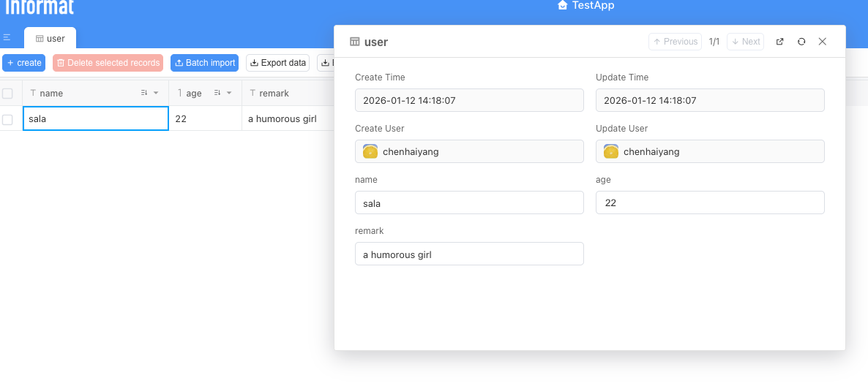Click the TestApp home icon
The width and height of the screenshot is (868, 386).
pos(562,6)
